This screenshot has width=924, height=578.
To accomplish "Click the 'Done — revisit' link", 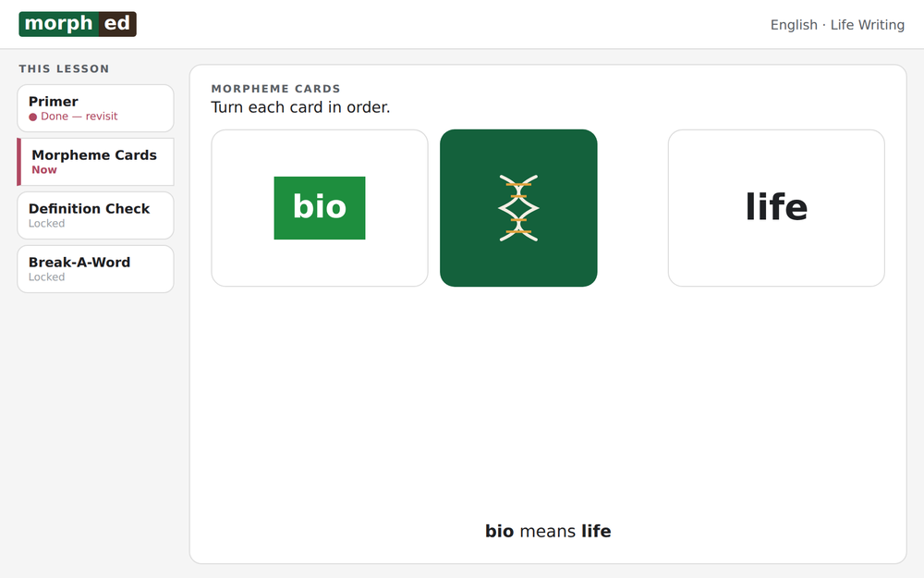I will click(79, 117).
